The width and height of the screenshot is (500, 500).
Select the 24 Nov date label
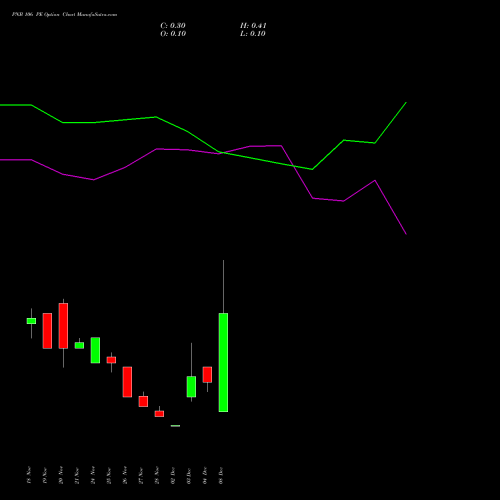[93, 475]
